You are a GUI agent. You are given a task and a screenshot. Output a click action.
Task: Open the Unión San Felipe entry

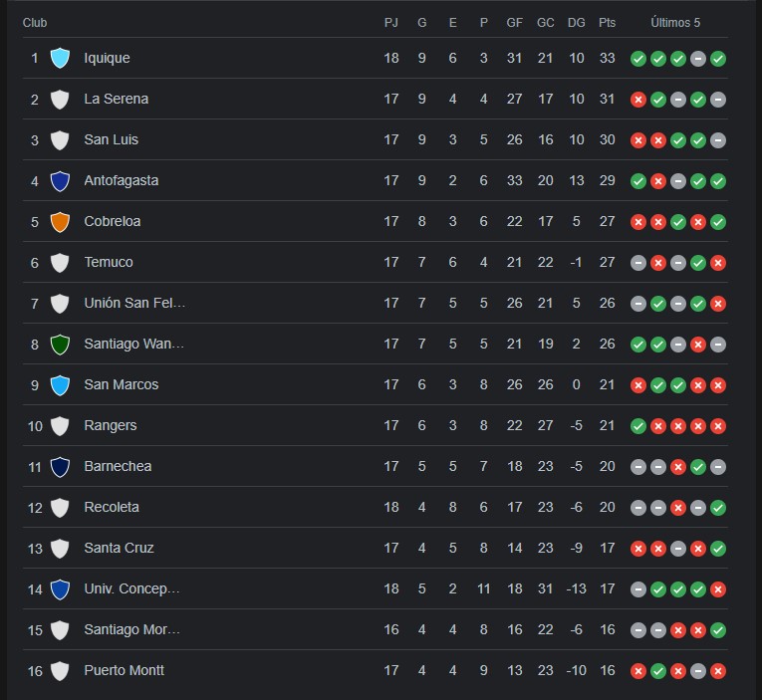click(134, 303)
